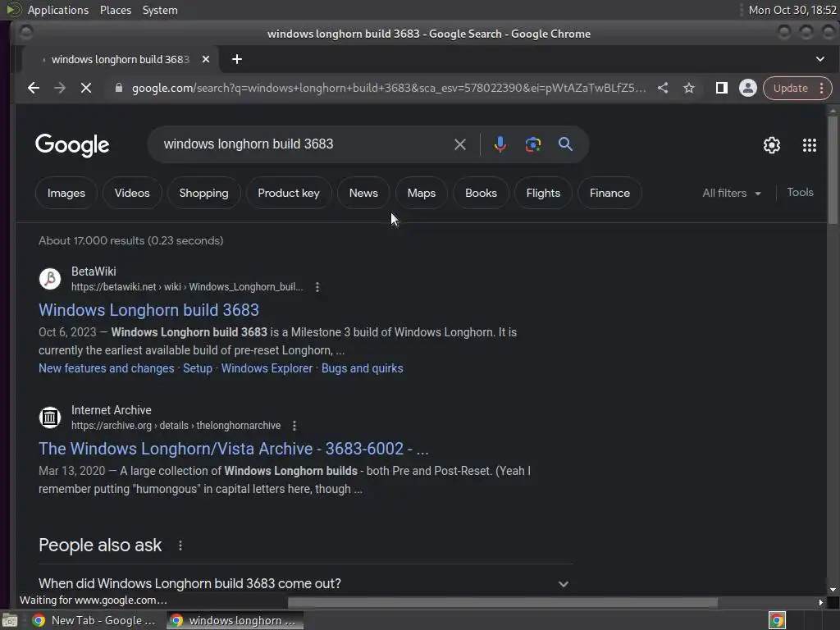Open the Chrome profile avatar
The width and height of the screenshot is (840, 630).
pyautogui.click(x=748, y=88)
